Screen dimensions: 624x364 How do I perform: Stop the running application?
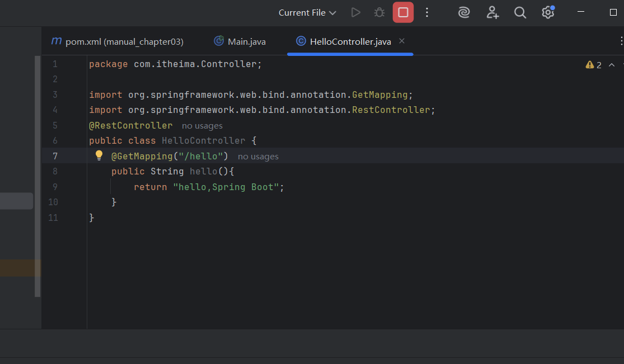[x=403, y=12]
